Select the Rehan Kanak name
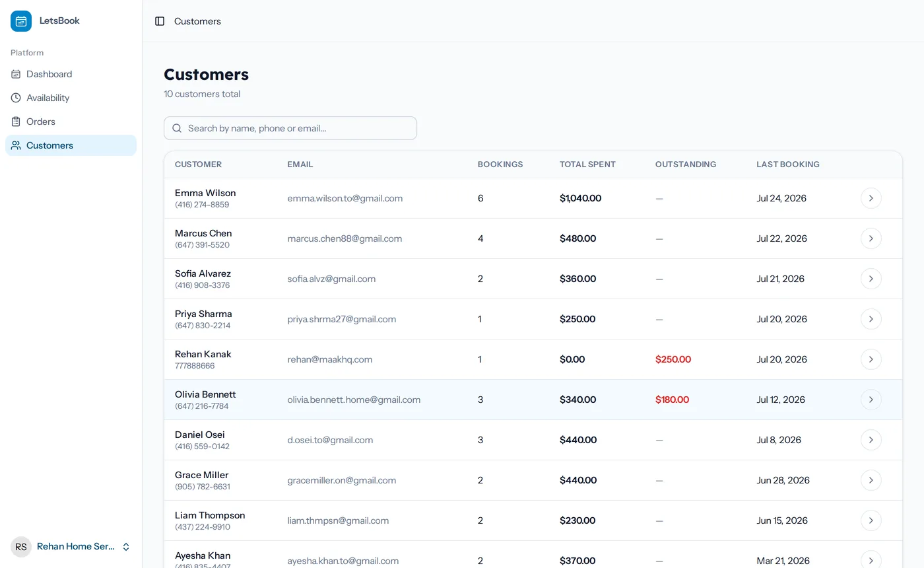Screen dimensions: 924x568 [x=203, y=354]
